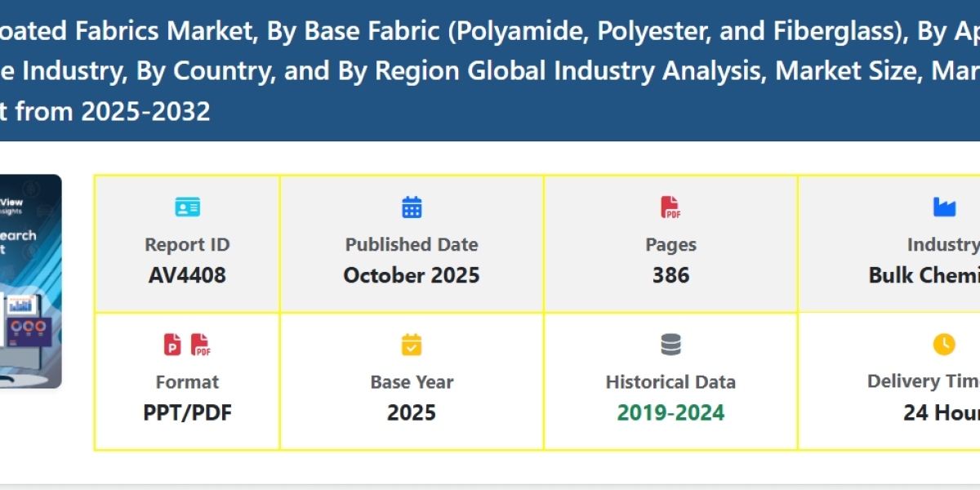Open the report cover thumbnail image
This screenshot has height=490, width=980.
(x=30, y=281)
